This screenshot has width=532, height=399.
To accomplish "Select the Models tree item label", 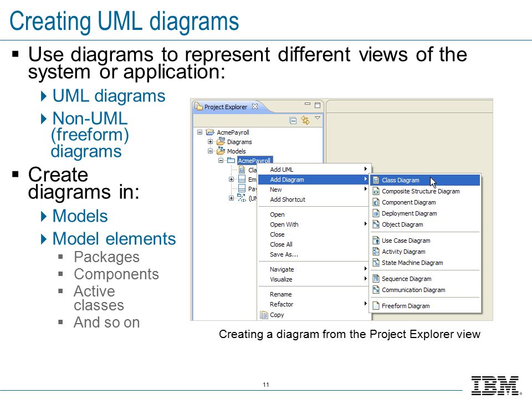I will tap(236, 151).
